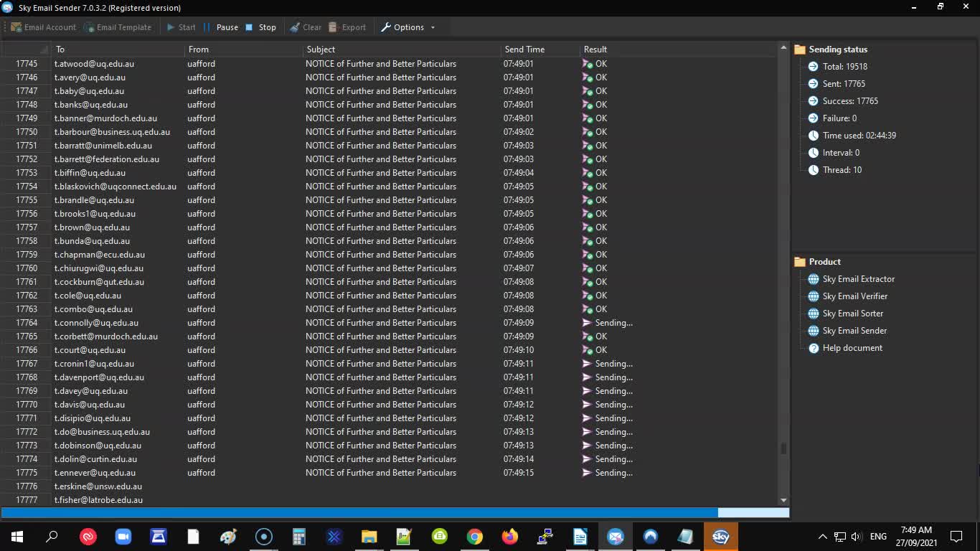Open Calculator from the taskbar
Screen dimensions: 980x551
[x=298, y=536]
